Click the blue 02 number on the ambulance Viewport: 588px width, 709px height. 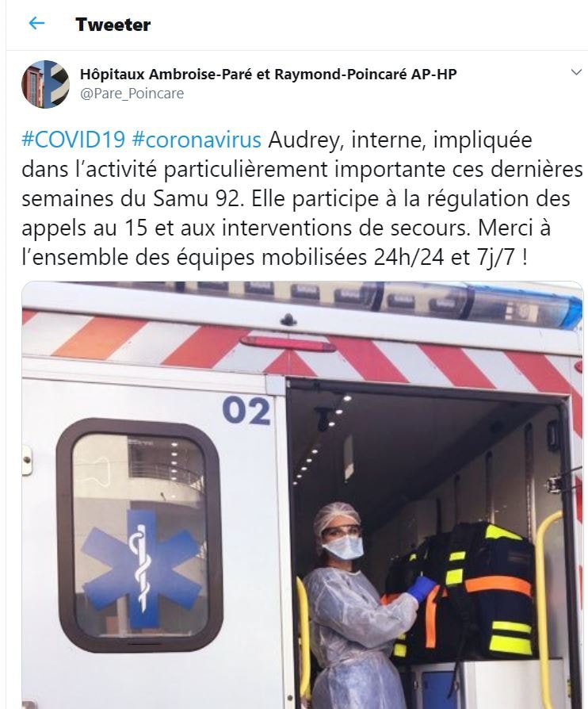point(246,410)
